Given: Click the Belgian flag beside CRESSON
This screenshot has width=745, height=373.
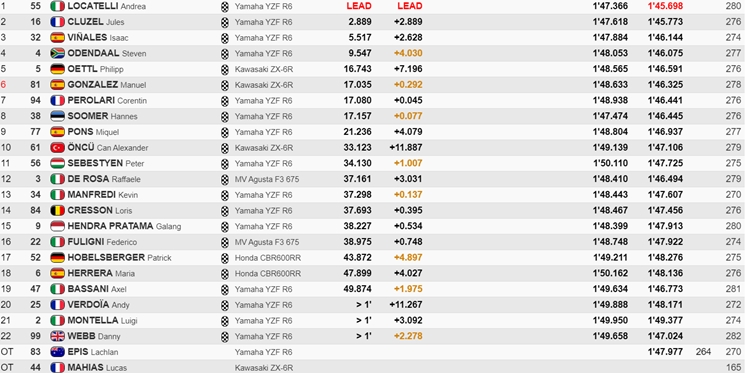Looking at the screenshot, I should click(57, 210).
